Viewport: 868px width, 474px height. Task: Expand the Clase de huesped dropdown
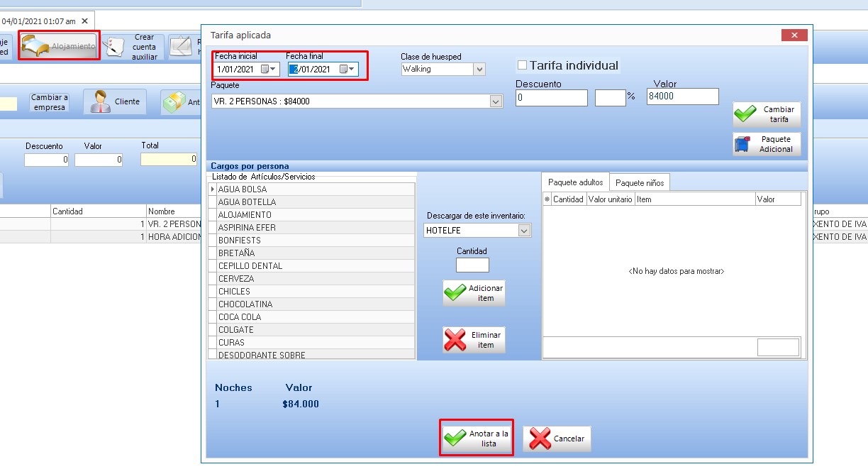pyautogui.click(x=479, y=69)
